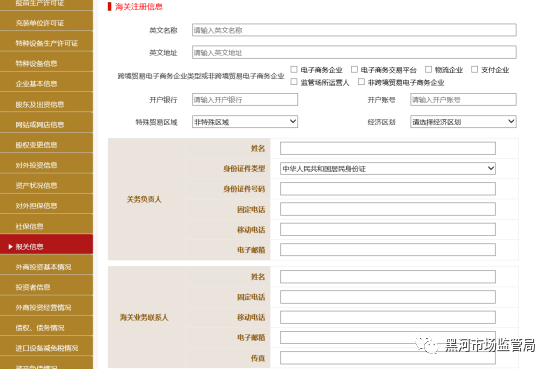Select 资产状况信息 menu item
The width and height of the screenshot is (553, 370).
46,185
